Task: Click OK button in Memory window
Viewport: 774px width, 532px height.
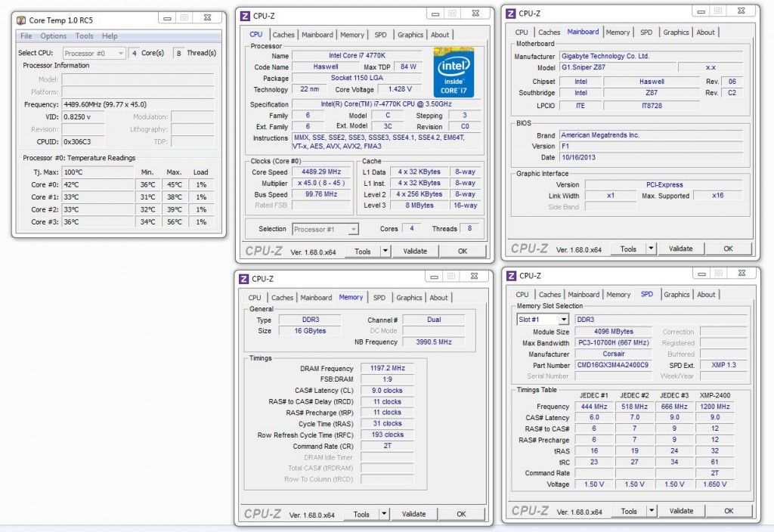Action: (x=462, y=514)
